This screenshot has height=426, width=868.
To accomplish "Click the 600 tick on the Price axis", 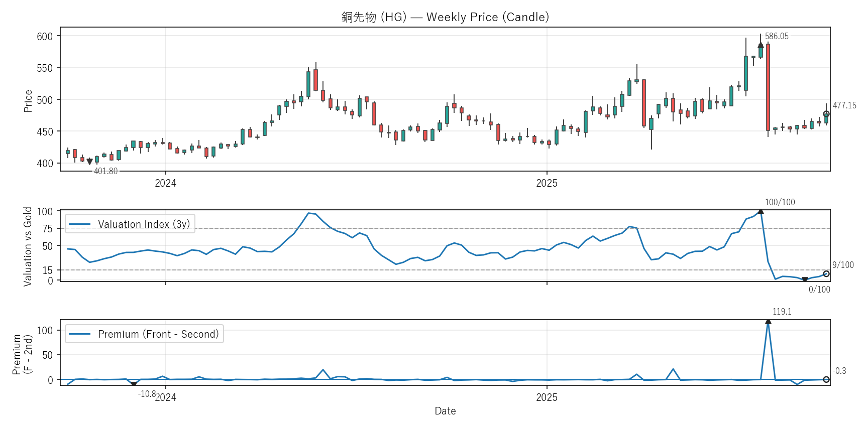I will point(45,36).
